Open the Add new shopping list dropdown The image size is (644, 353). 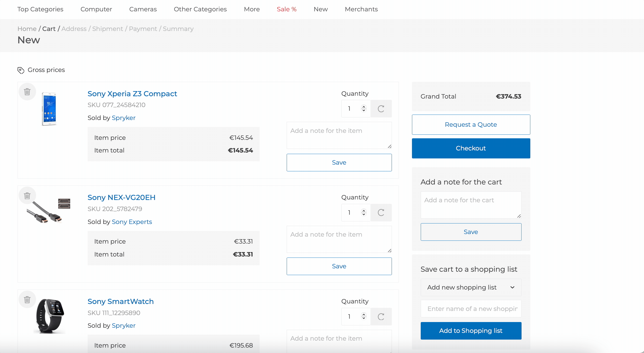[471, 287]
